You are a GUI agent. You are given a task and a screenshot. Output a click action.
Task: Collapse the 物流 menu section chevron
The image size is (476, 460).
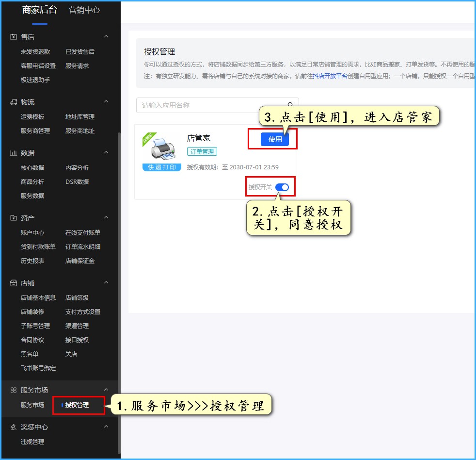click(106, 102)
